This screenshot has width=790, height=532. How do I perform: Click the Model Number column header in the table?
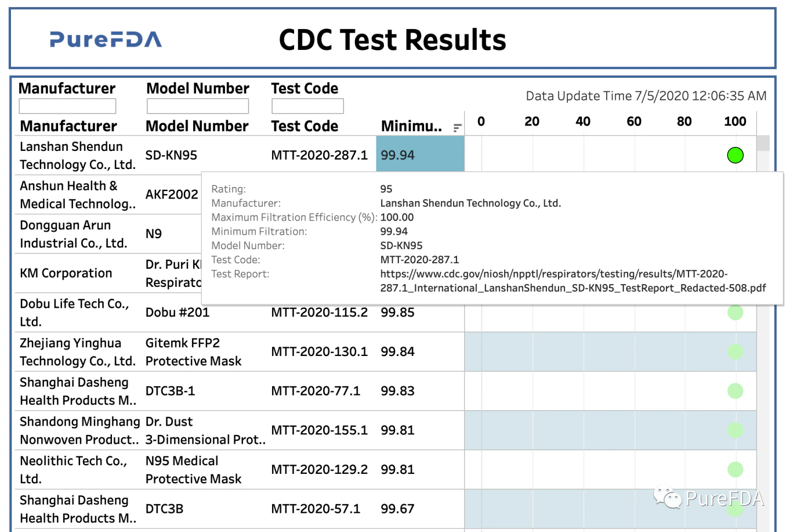(x=197, y=126)
